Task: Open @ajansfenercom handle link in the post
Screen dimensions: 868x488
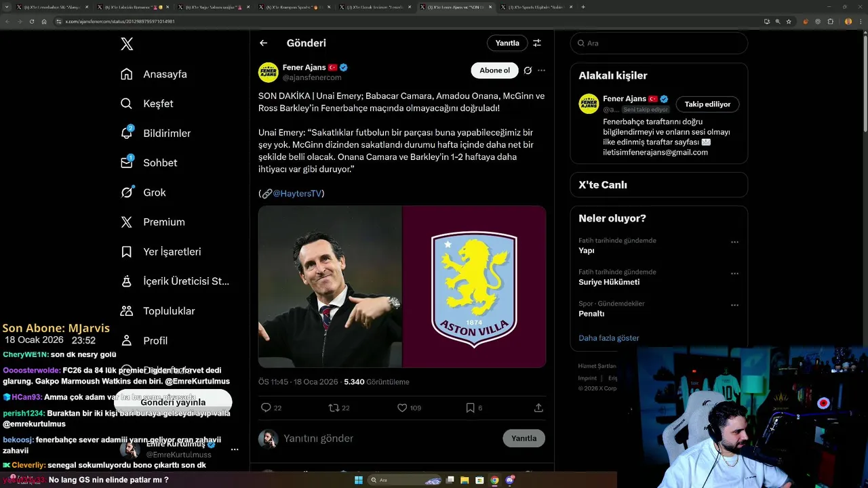Action: pyautogui.click(x=312, y=78)
